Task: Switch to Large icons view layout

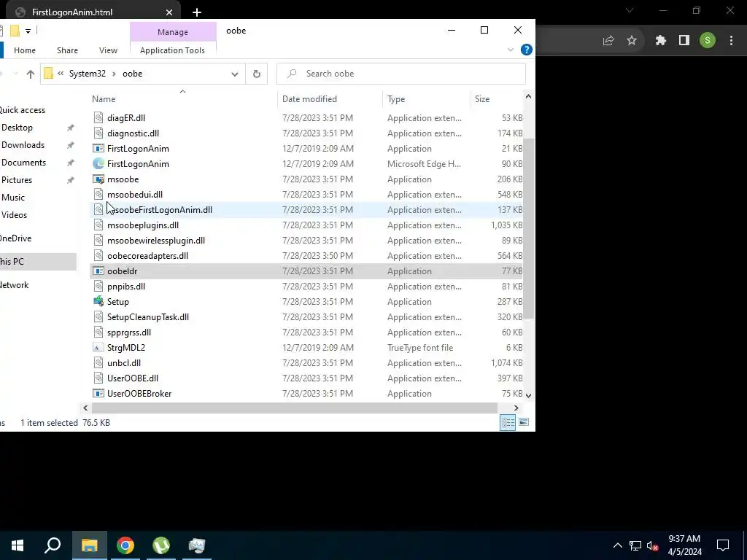Action: (524, 422)
